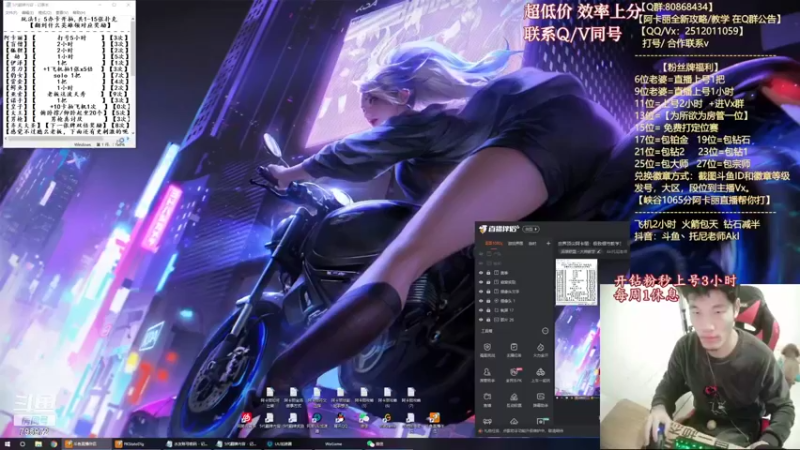Toggle the eye icon of the source above 摄像头 1

(x=481, y=291)
